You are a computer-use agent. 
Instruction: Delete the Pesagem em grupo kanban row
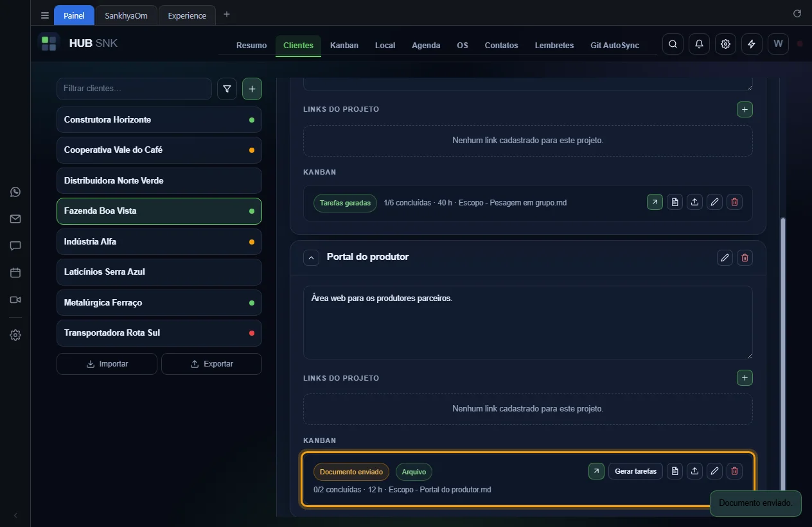(735, 202)
